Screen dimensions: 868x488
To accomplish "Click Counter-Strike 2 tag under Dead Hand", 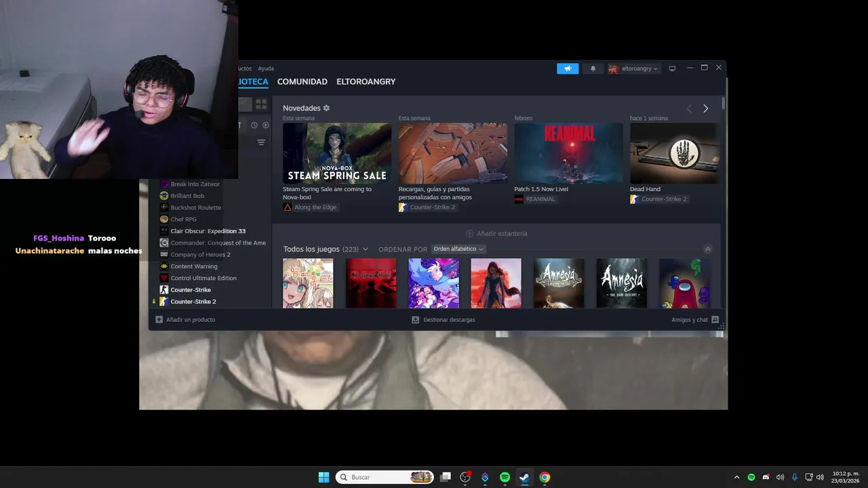I will pos(658,199).
